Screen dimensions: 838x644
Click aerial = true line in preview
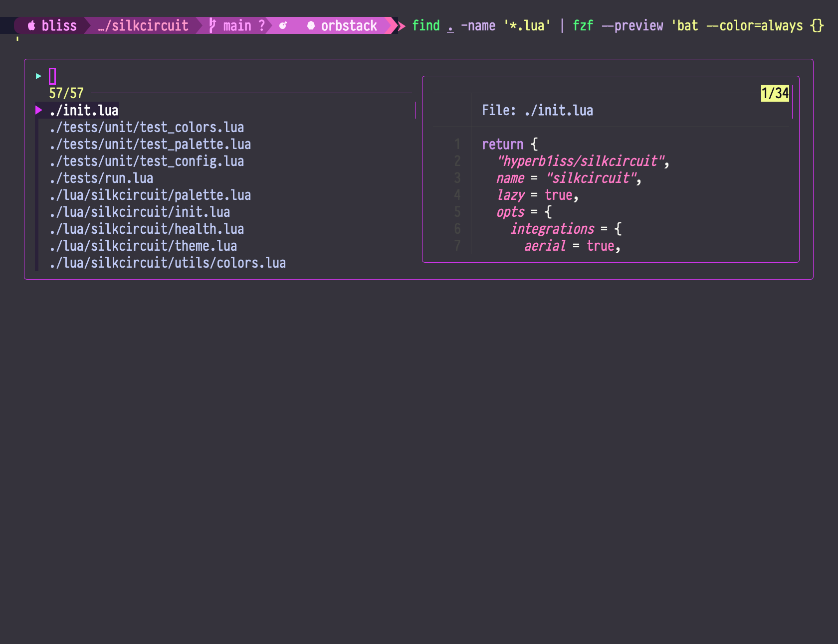tap(572, 246)
